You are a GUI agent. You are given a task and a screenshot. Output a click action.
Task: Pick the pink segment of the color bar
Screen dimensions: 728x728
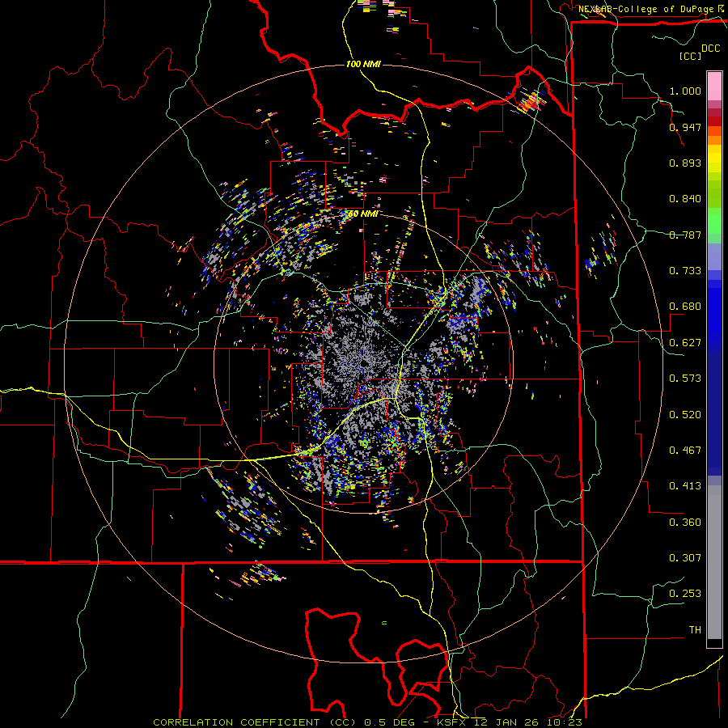click(714, 86)
